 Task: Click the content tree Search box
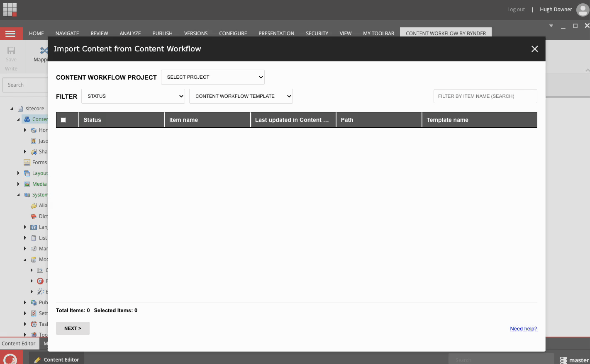coord(26,85)
